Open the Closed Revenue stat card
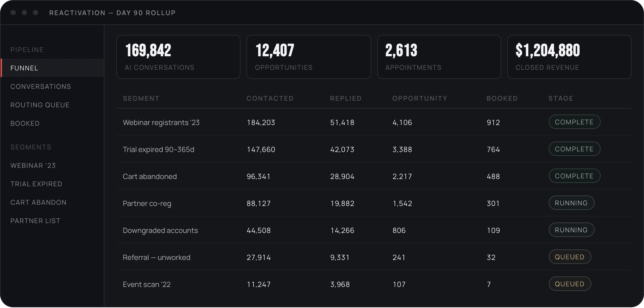This screenshot has width=644, height=308. tap(569, 57)
